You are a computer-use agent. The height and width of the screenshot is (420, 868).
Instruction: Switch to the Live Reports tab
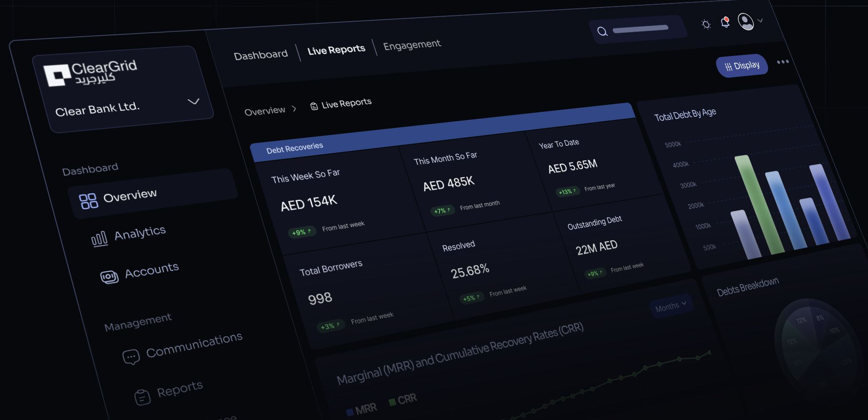coord(336,49)
